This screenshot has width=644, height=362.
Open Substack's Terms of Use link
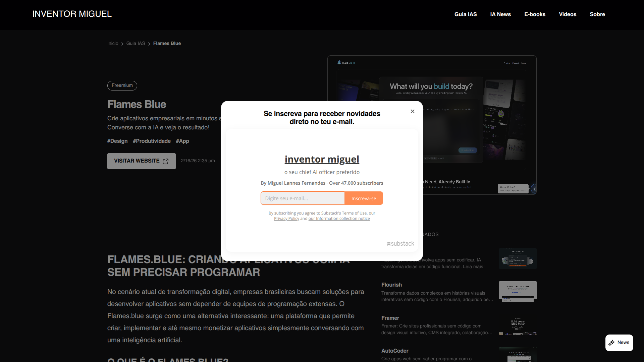click(x=344, y=213)
